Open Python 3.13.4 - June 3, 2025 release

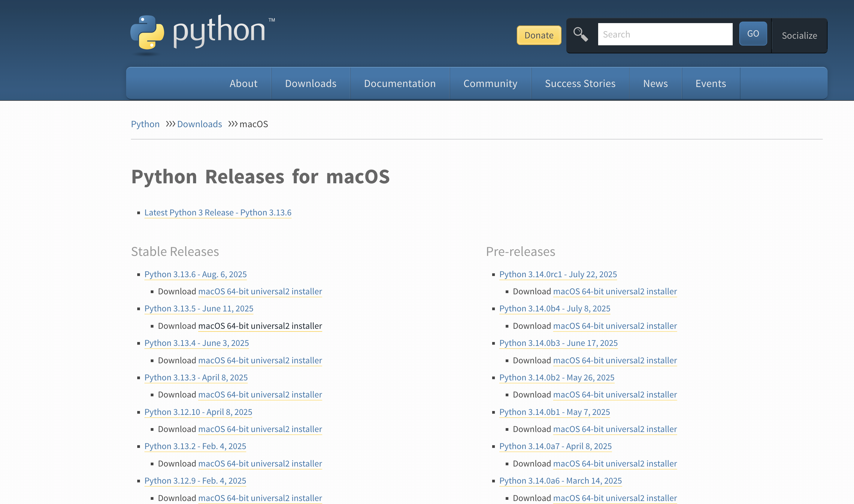[196, 343]
